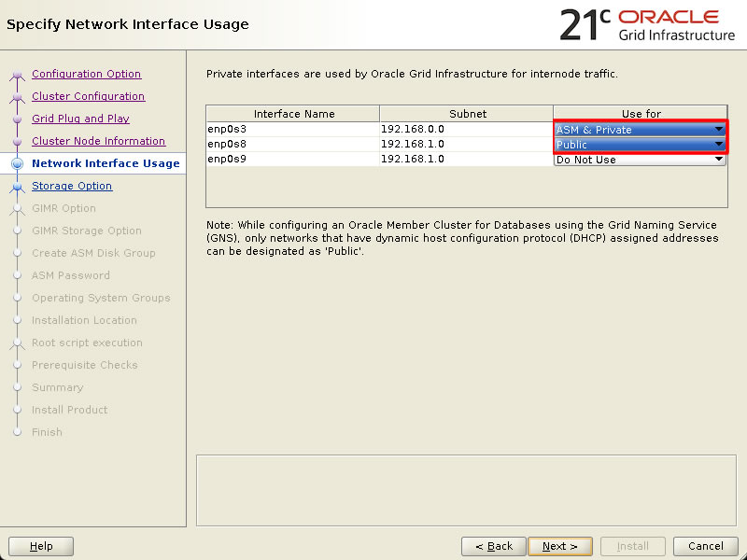The height and width of the screenshot is (560, 747).
Task: Click the Configuration Option step bullet icon
Action: click(x=18, y=75)
